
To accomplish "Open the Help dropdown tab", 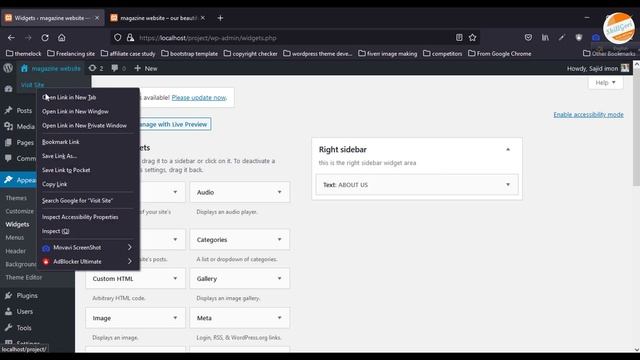I will [x=605, y=82].
